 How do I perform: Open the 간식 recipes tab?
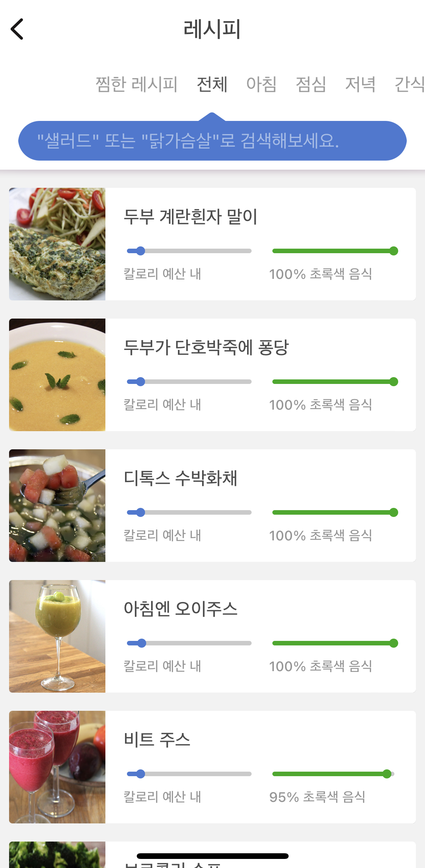(410, 84)
